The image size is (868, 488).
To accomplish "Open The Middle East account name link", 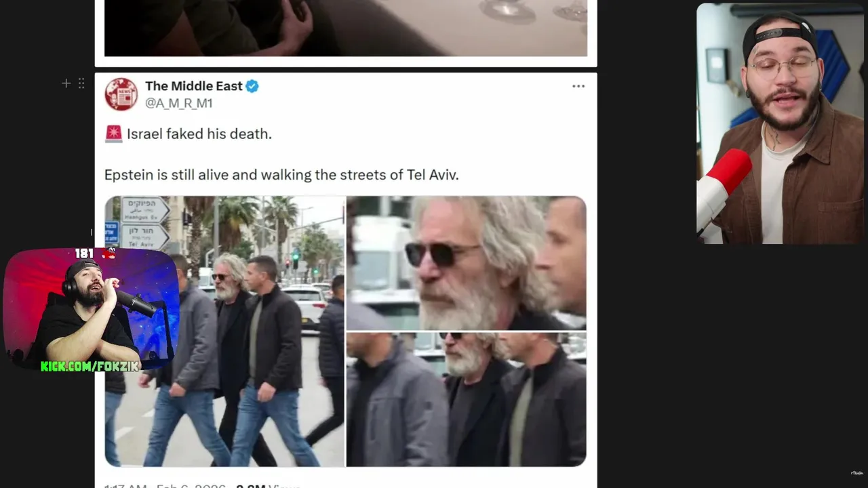I will pyautogui.click(x=193, y=86).
